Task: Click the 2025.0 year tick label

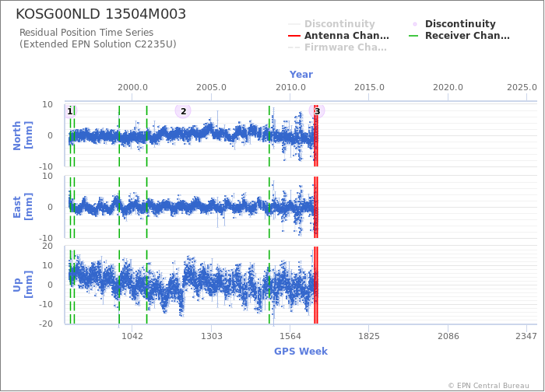Action: coord(522,87)
